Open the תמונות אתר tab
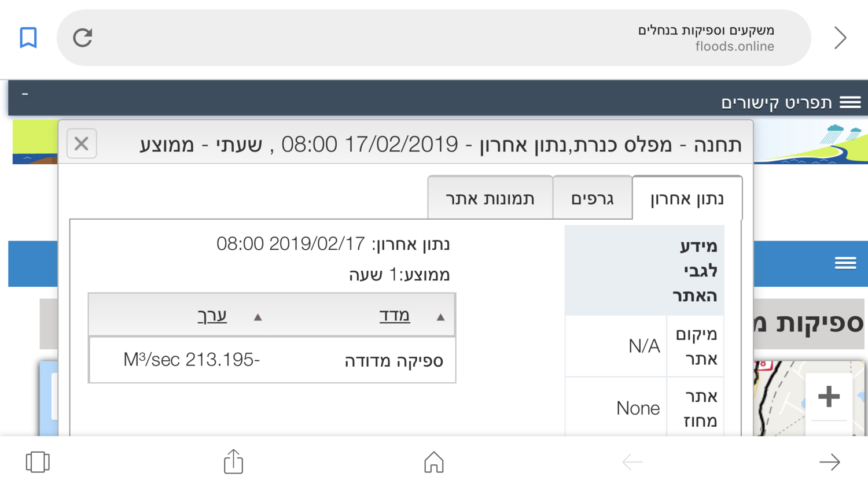Screen dimensions: 868x488 click(x=490, y=199)
